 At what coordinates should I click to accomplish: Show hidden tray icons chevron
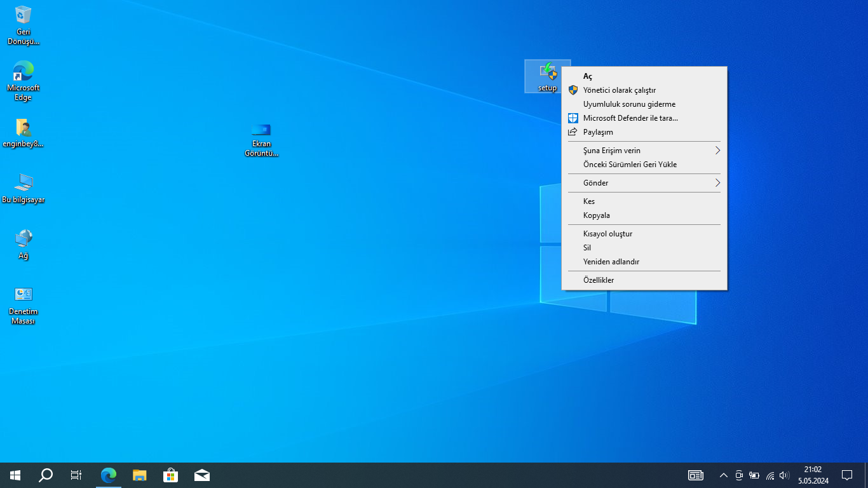coord(723,475)
